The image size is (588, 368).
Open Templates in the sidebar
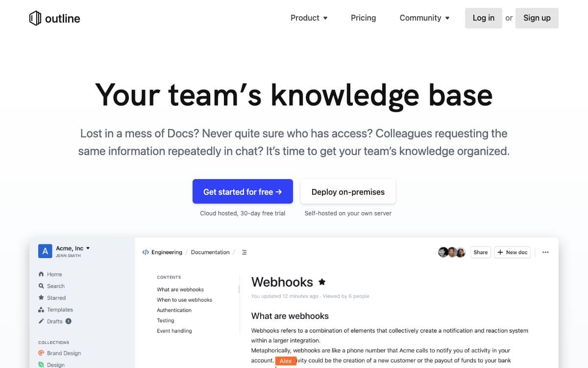click(55, 310)
